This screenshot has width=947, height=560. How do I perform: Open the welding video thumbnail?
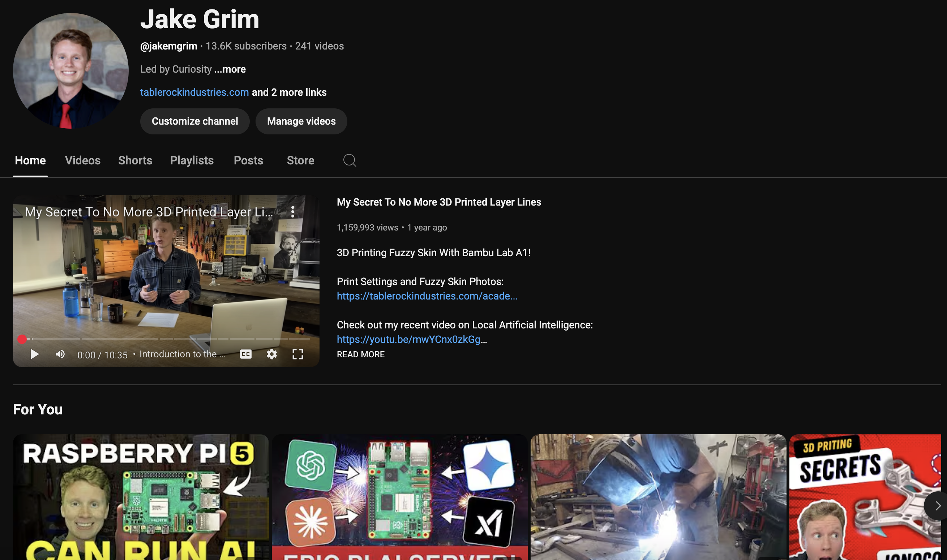tap(658, 497)
